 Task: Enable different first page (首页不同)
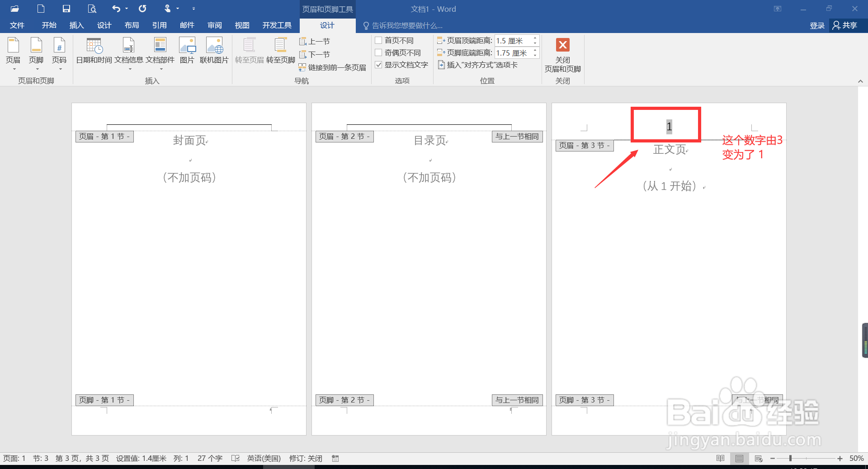tap(379, 40)
